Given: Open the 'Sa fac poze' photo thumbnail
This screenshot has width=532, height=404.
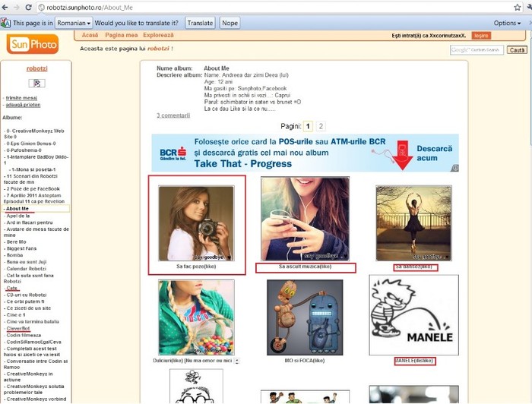Looking at the screenshot, I should pyautogui.click(x=196, y=223).
